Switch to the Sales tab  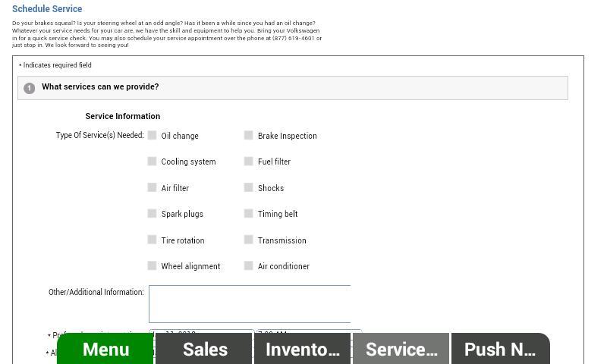pos(205,349)
